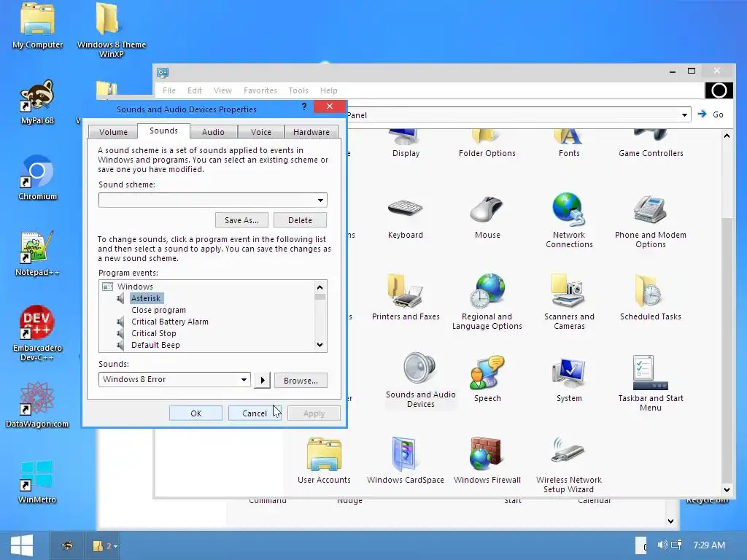Open the Sound scheme combo box
This screenshot has width=747, height=560.
click(212, 200)
